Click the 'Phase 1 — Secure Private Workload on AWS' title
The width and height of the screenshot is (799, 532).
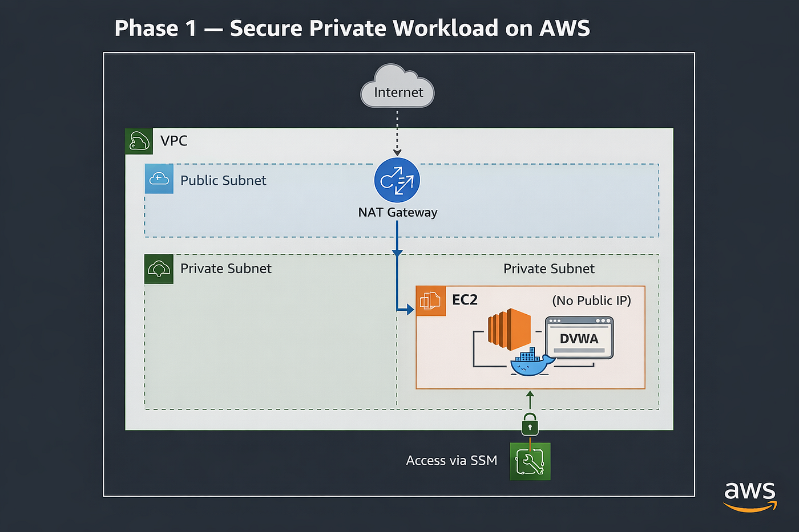[x=352, y=28]
